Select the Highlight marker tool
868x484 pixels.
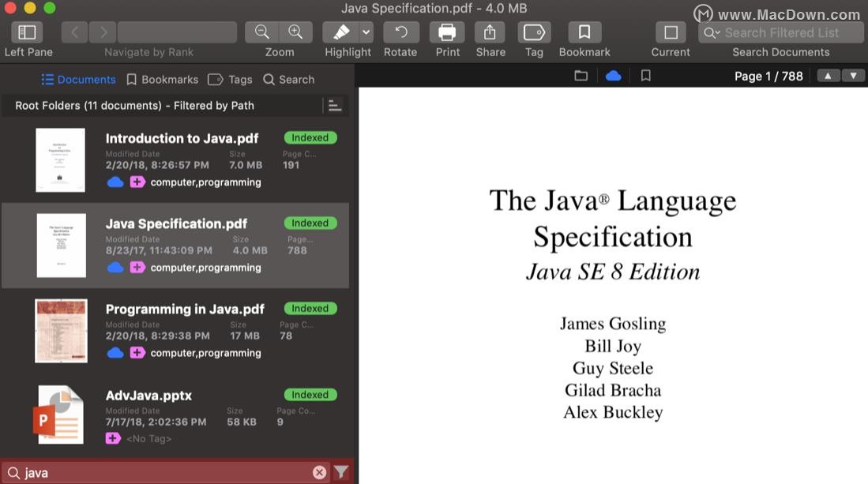coord(341,32)
